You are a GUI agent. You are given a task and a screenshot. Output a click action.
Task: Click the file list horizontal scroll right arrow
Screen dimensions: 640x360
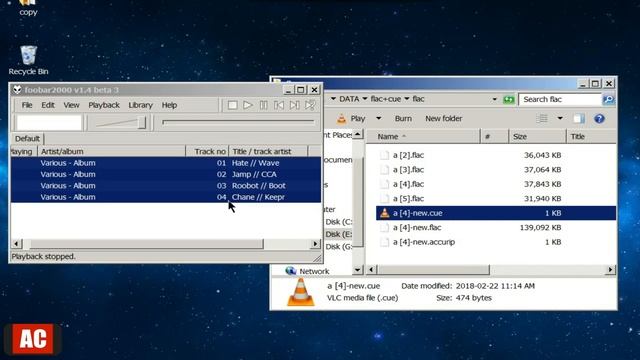pos(610,269)
